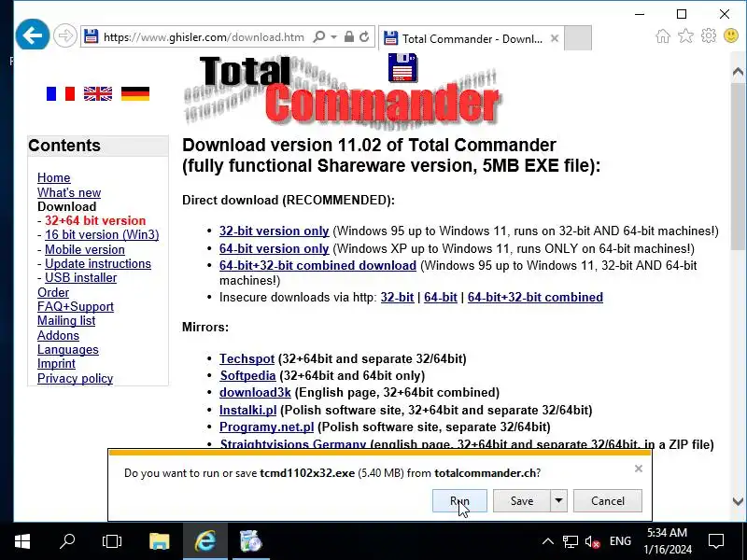
Task: Click the page scroll up arrow
Action: [738, 72]
